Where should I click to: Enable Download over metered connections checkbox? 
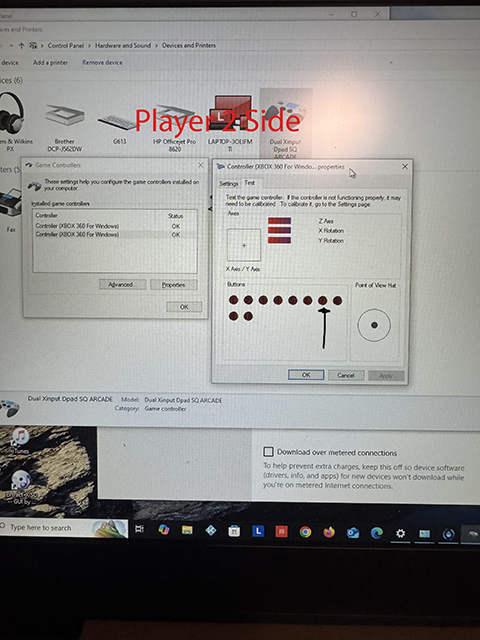[x=268, y=451]
